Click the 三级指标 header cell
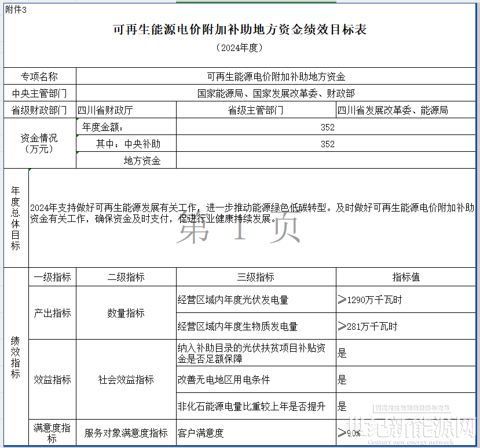The width and height of the screenshot is (480, 448). click(x=256, y=277)
